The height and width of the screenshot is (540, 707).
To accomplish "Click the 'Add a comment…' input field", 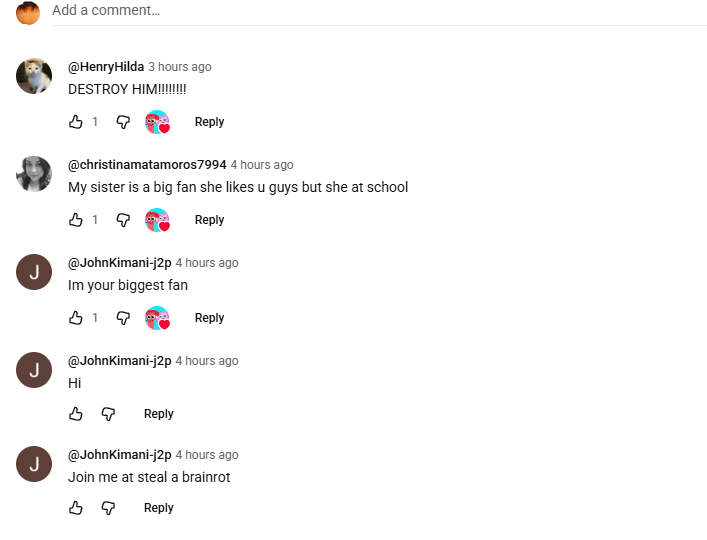I will click(x=300, y=11).
